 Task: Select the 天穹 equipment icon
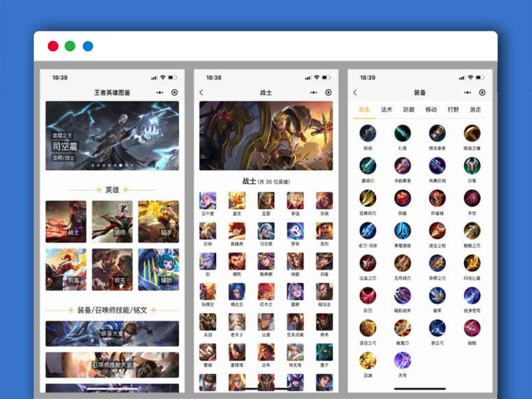pyautogui.click(x=403, y=360)
